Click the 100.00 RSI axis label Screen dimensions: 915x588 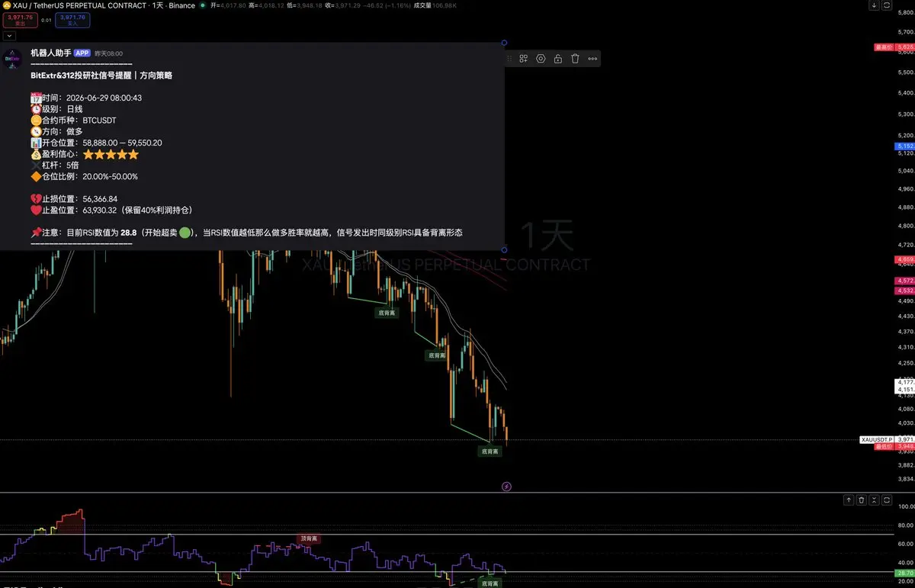click(905, 506)
